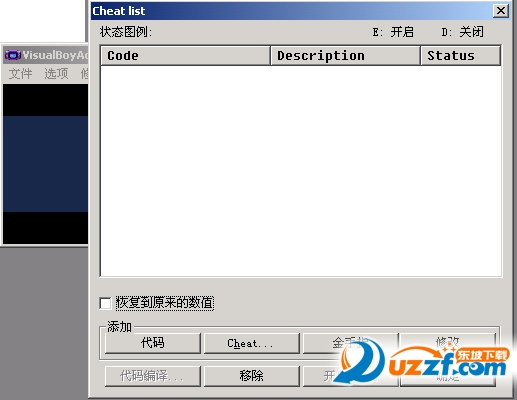Click the VisualBoyAdvance title bar icon
Image resolution: width=517 pixels, height=400 pixels.
(13, 55)
